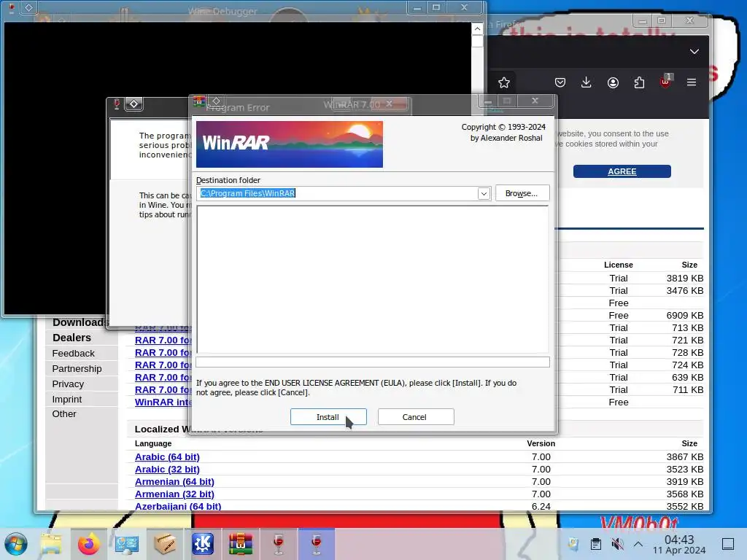The height and width of the screenshot is (560, 747).
Task: Open the Other sidebar menu item
Action: click(64, 414)
